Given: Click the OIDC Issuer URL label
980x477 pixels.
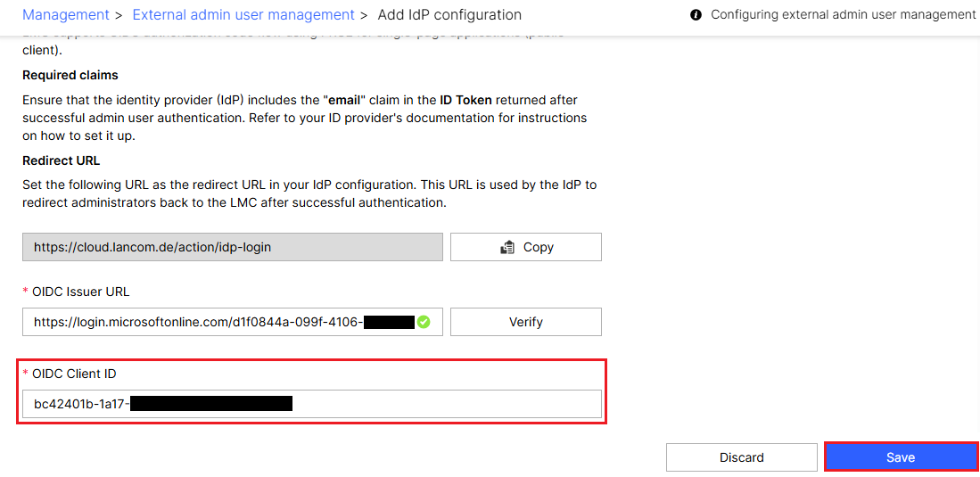Looking at the screenshot, I should coord(81,292).
